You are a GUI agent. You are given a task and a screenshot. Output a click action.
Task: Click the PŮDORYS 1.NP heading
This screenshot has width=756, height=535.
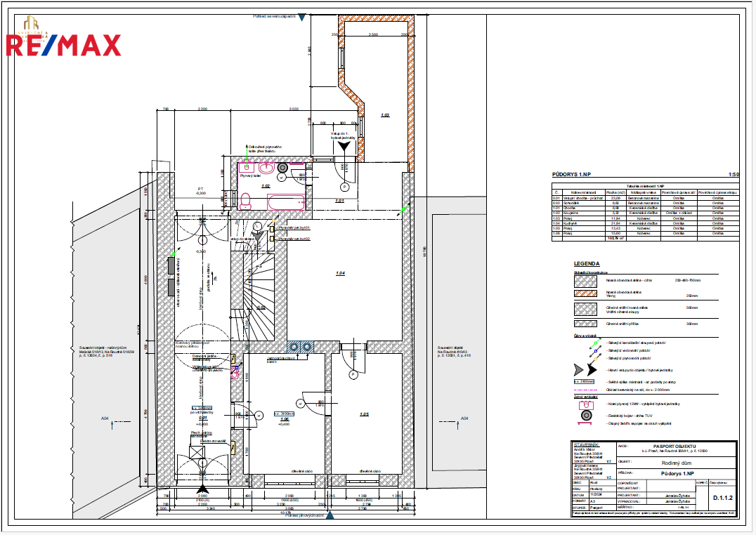tap(571, 175)
